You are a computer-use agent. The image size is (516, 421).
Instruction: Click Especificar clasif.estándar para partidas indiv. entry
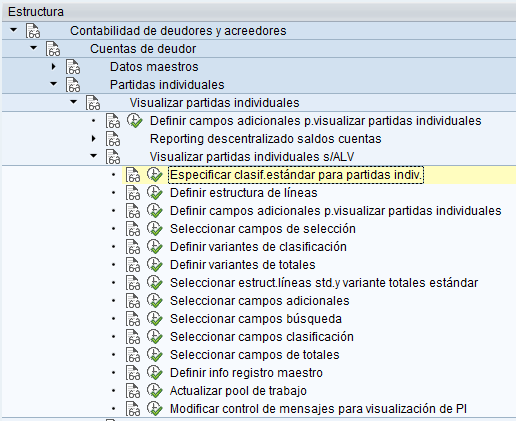point(296,175)
